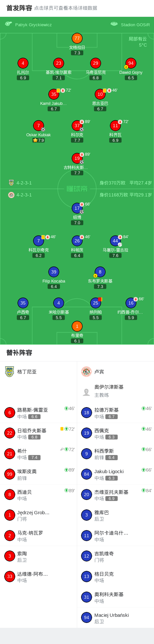Viewport: 154px width, 644px height.
Task: Tap player 25 纳列帕 with red card
Action: (x=96, y=303)
